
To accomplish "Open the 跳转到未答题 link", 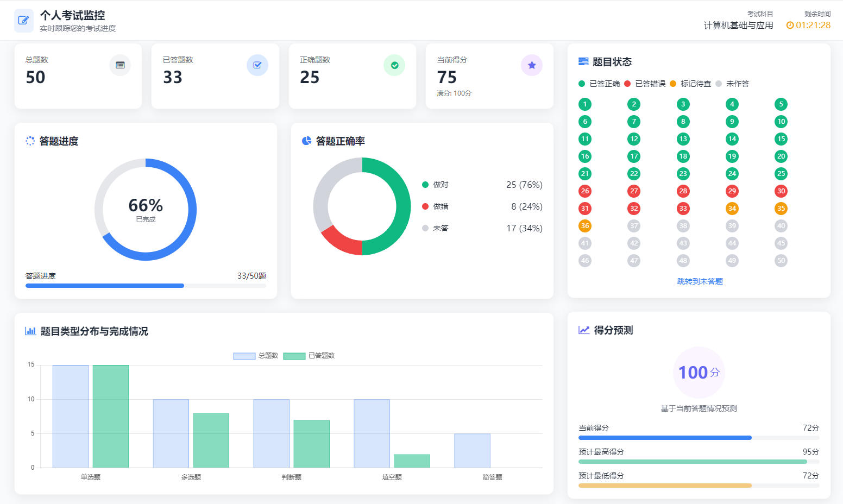I will point(700,281).
